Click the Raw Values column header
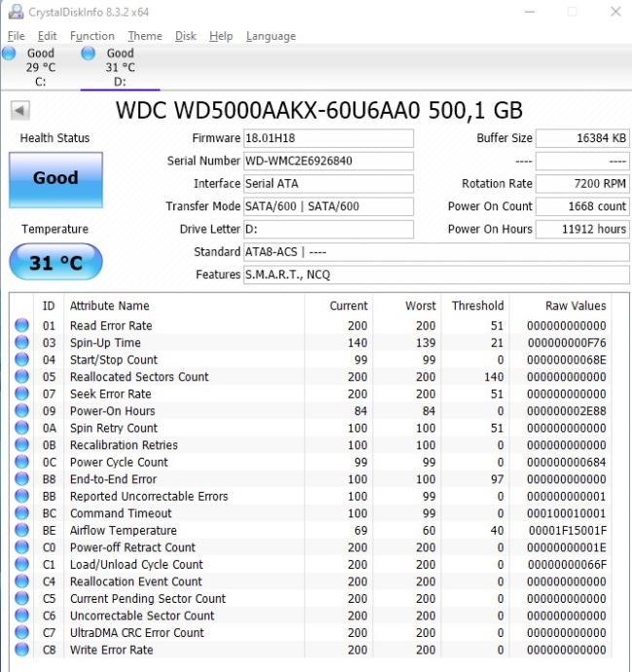 (560, 306)
